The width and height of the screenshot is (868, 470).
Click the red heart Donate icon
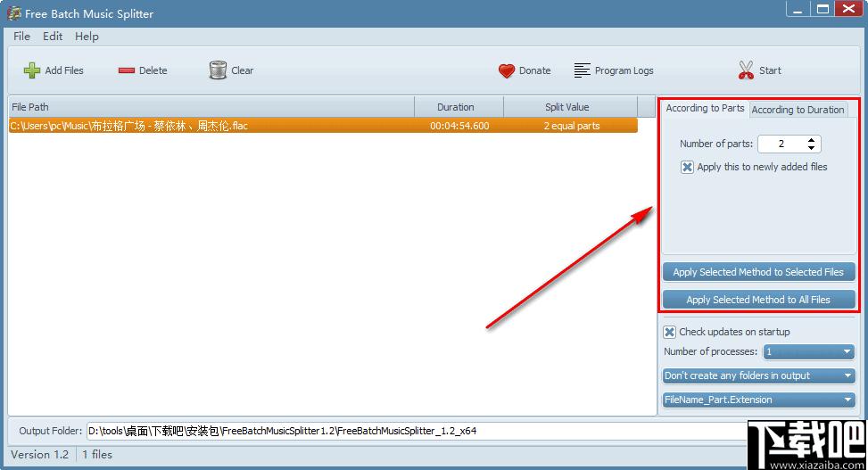507,70
